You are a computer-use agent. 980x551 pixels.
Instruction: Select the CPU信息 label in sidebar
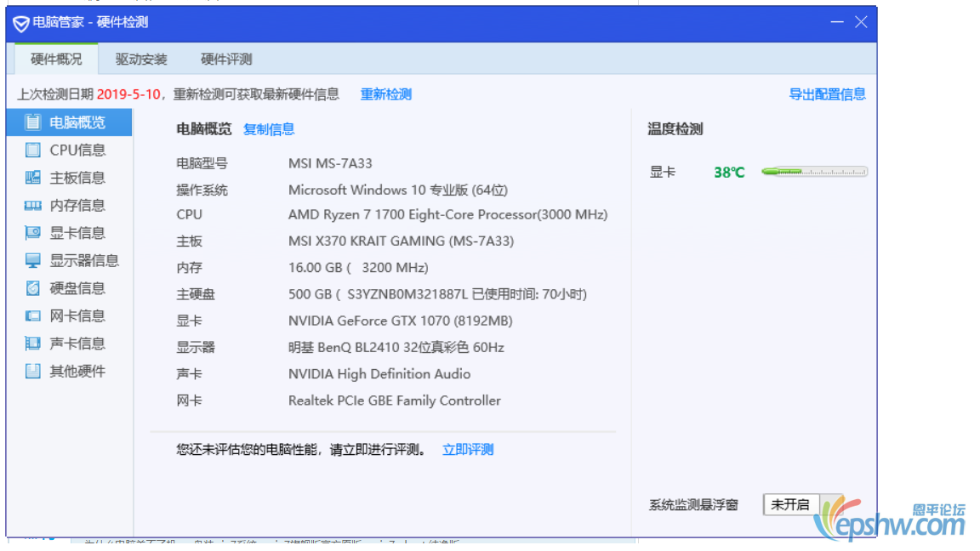(77, 150)
